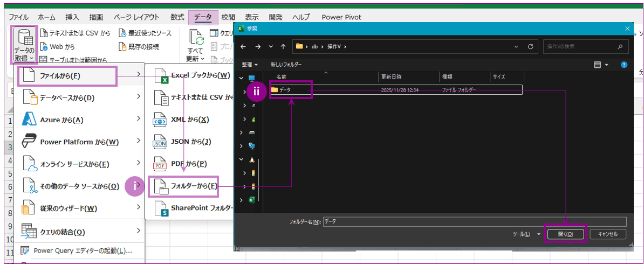644x265 pixels.
Task: Select Excel ブックから(W) in the submenu
Action: click(x=192, y=75)
